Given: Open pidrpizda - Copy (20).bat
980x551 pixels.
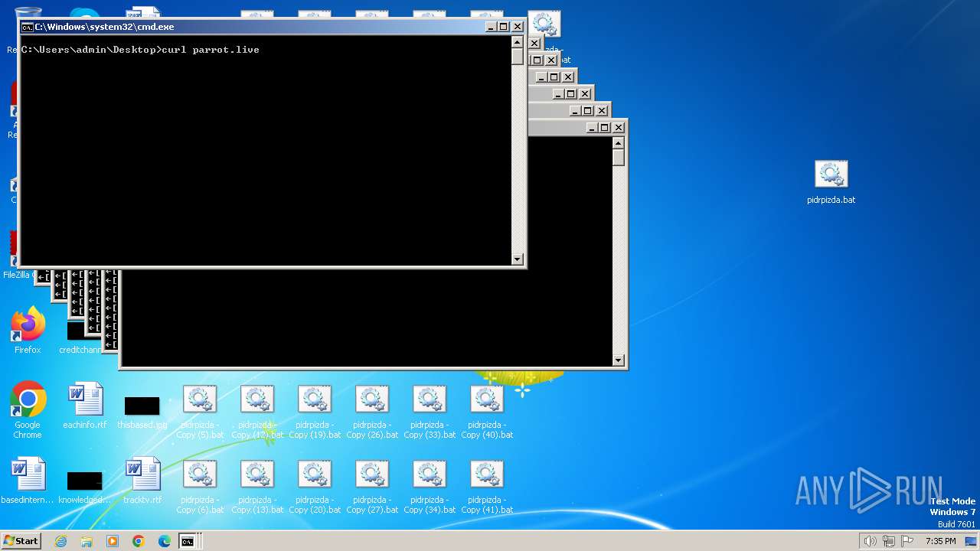Looking at the screenshot, I should [315, 487].
